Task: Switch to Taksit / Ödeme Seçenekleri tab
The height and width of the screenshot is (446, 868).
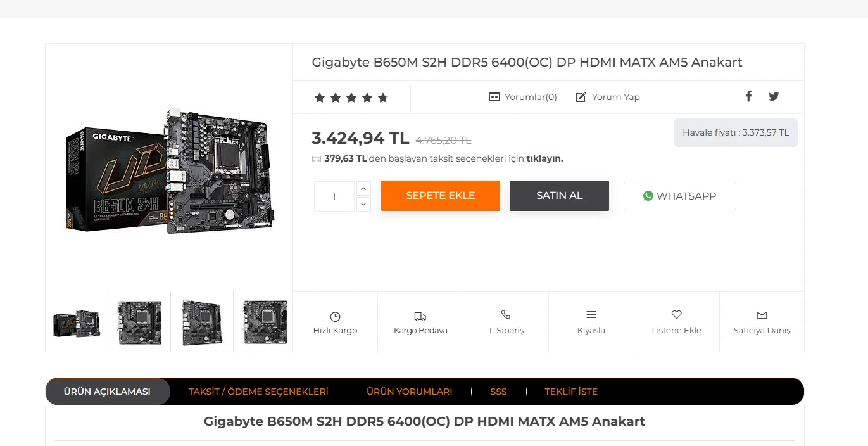Action: click(258, 392)
